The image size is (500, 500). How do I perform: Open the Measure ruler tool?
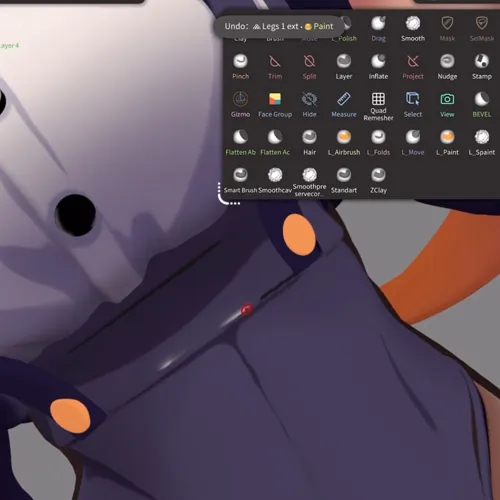(344, 105)
